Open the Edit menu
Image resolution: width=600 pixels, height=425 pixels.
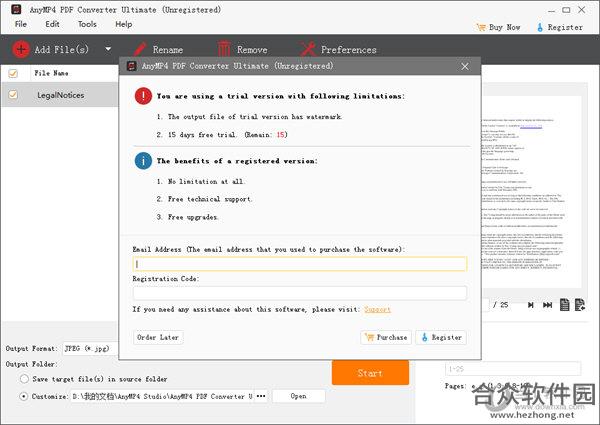click(x=52, y=24)
